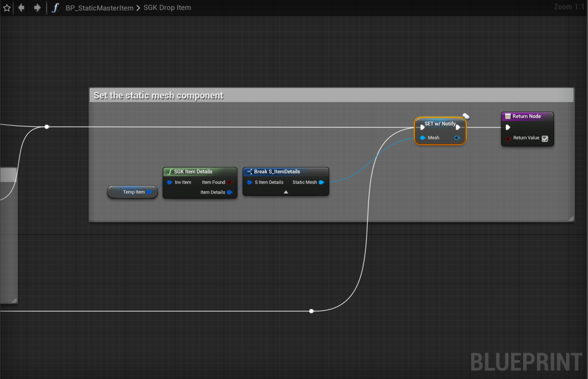Screen dimensions: 588x379
Task: Click the bookmark star icon
Action: point(7,8)
